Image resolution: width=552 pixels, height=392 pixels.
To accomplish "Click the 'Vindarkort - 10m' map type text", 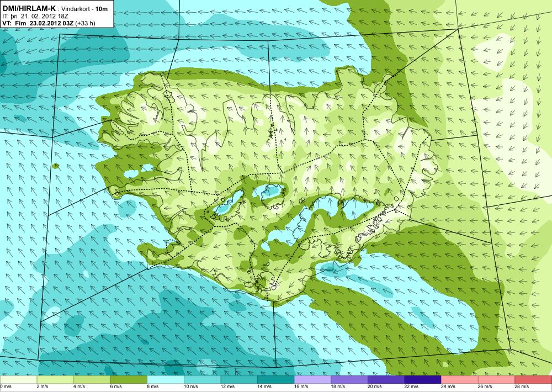I will 84,9.
